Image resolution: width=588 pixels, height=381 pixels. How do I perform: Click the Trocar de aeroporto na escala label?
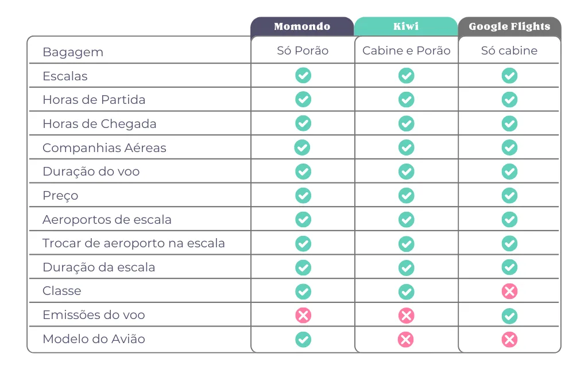[x=134, y=243]
